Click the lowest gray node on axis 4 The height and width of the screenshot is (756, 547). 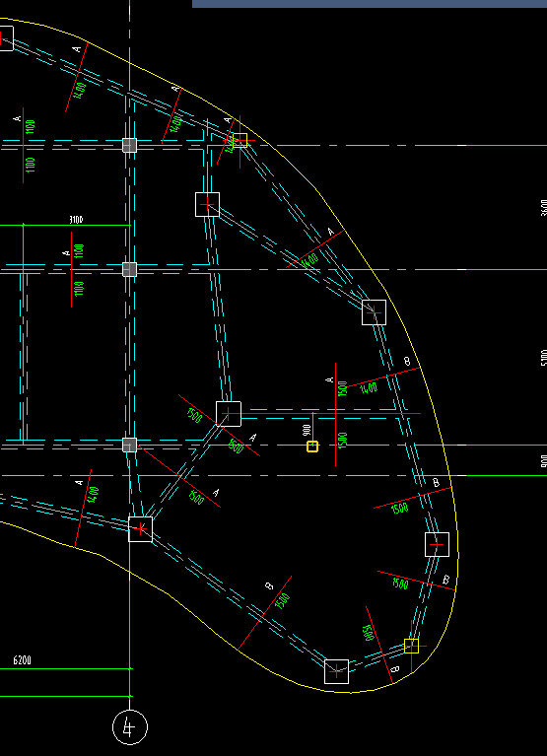[x=129, y=445]
